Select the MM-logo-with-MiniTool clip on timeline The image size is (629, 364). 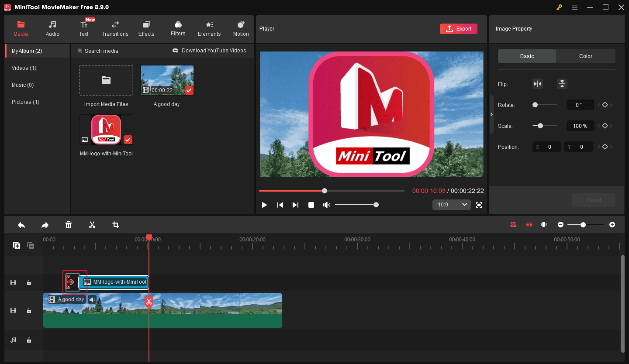pyautogui.click(x=114, y=282)
